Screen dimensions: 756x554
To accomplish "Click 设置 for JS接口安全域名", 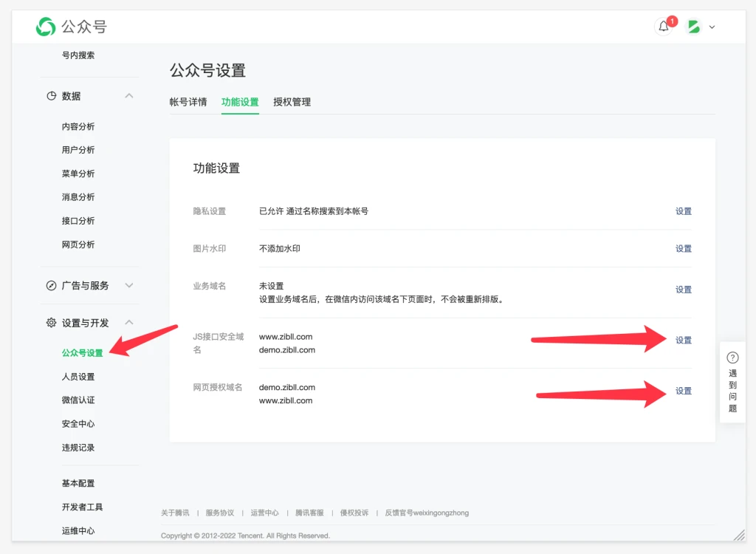I will click(x=684, y=341).
